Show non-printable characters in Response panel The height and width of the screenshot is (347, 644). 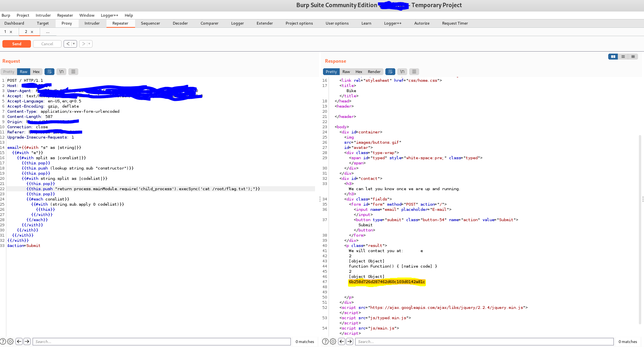coord(402,72)
